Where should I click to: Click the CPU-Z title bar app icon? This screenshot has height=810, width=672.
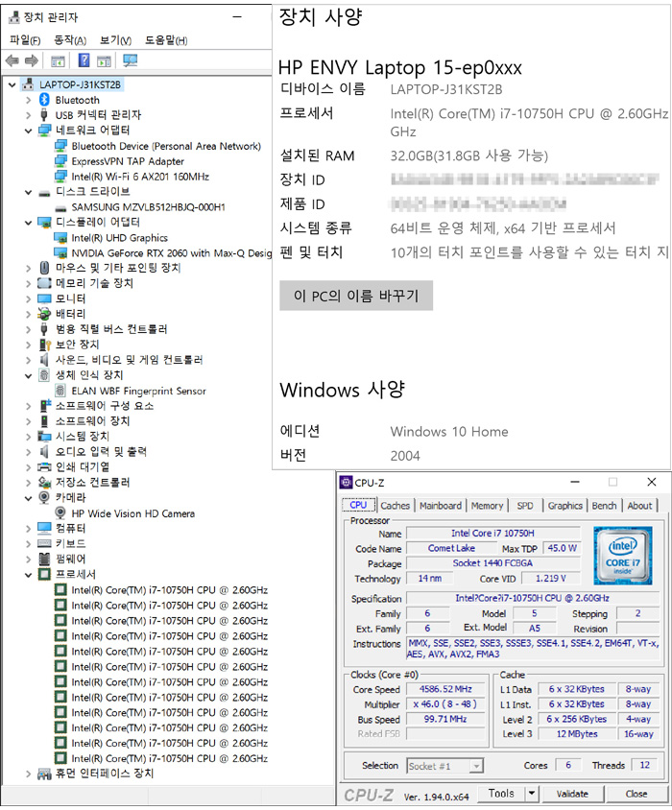(346, 483)
